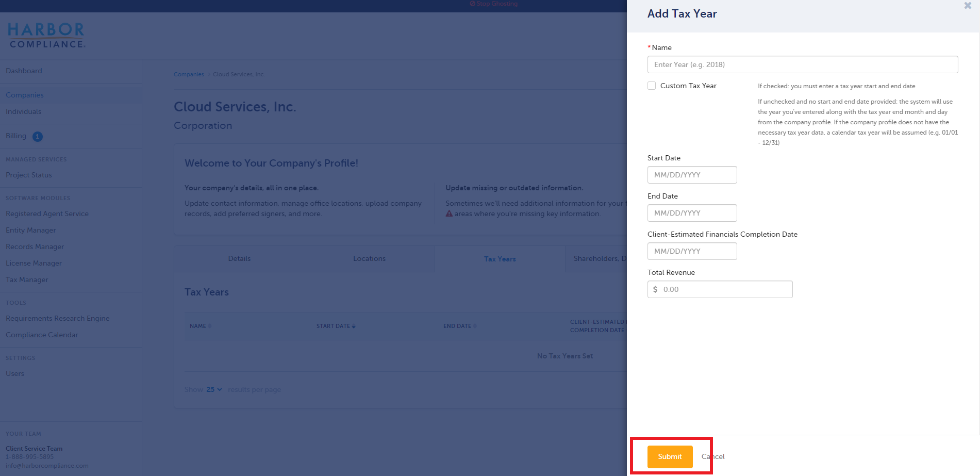Screen dimensions: 980x476
Task: Open Registered Agent Service module
Action: click(47, 214)
